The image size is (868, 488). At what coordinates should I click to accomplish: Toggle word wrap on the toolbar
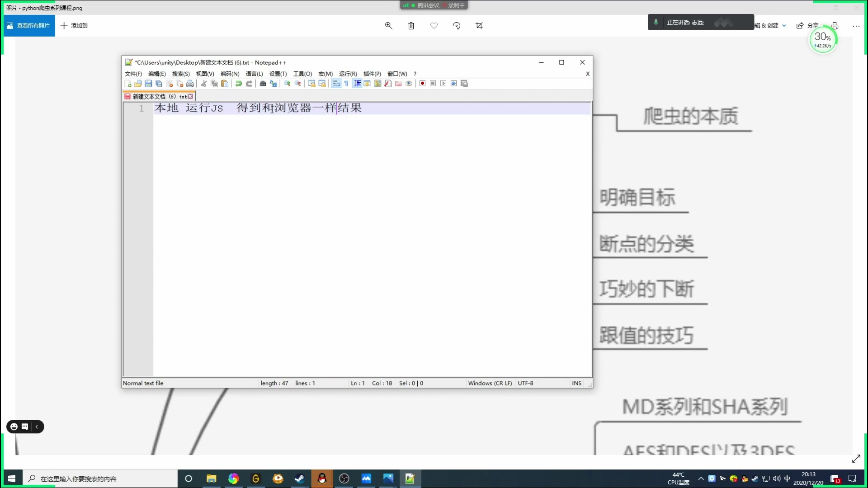point(336,84)
